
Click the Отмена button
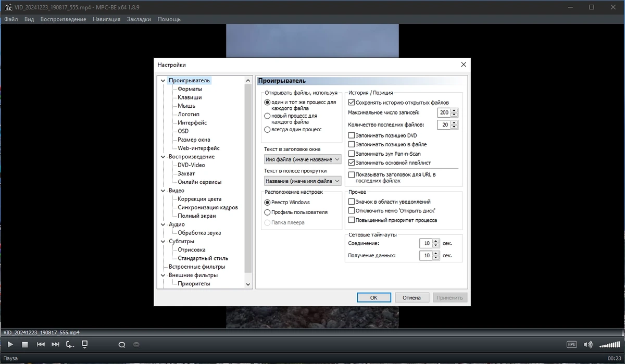point(411,298)
